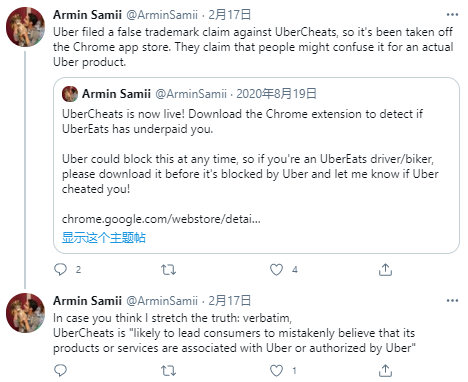This screenshot has width=468, height=382.
Task: Reply to the first tweet about UberCheats
Action: (x=60, y=269)
